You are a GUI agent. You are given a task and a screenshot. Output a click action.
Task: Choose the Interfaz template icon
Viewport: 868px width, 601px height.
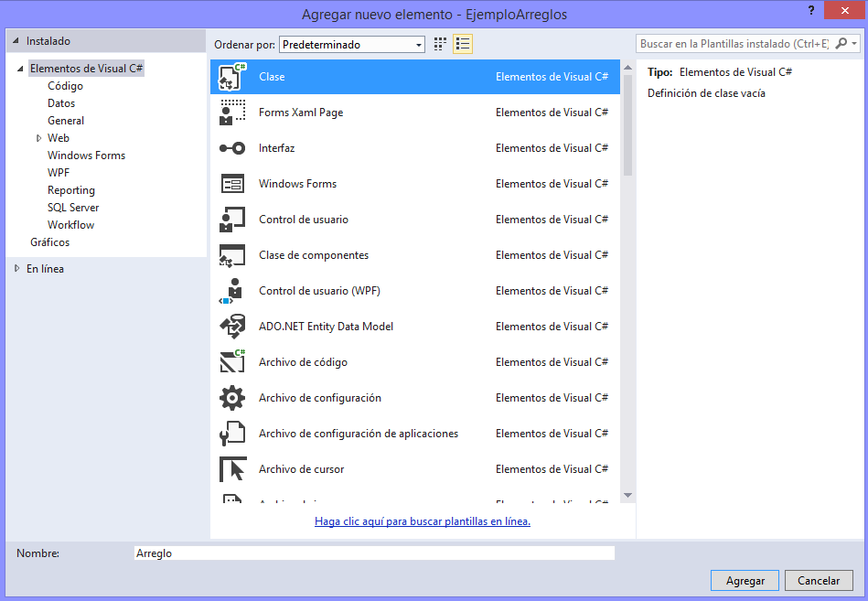pos(233,148)
